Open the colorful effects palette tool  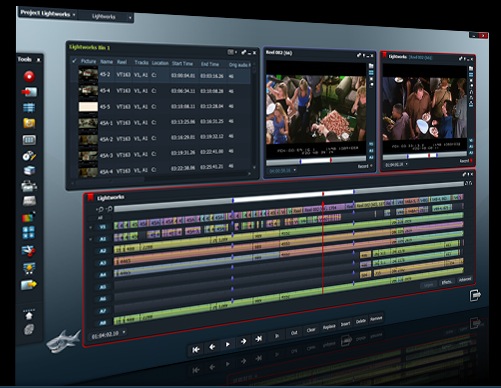[29, 217]
